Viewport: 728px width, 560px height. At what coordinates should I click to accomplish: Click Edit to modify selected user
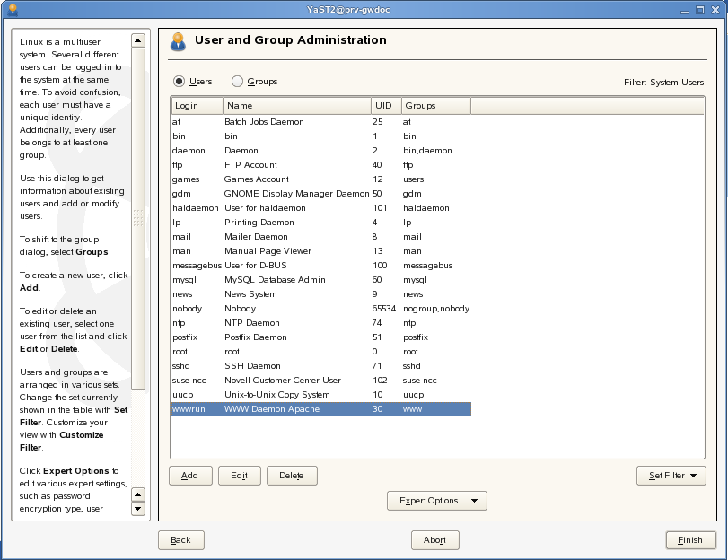click(239, 476)
